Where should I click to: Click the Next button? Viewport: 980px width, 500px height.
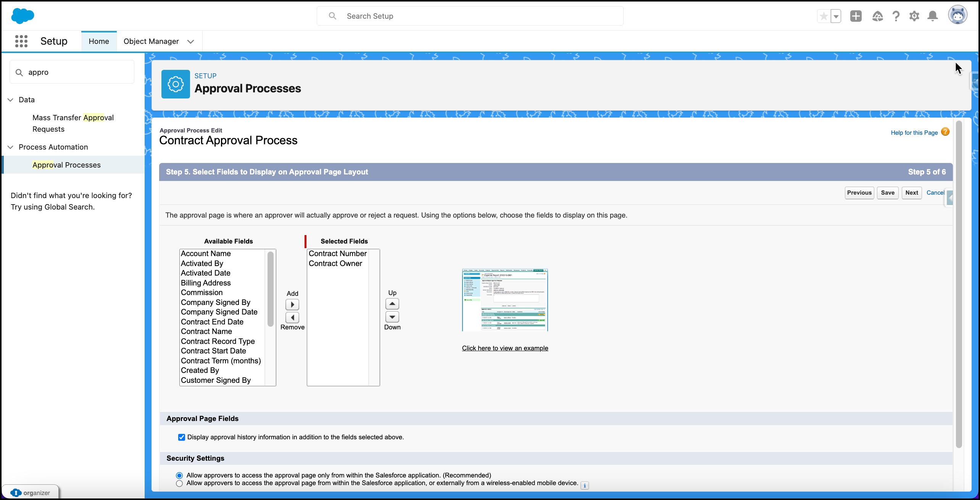912,193
